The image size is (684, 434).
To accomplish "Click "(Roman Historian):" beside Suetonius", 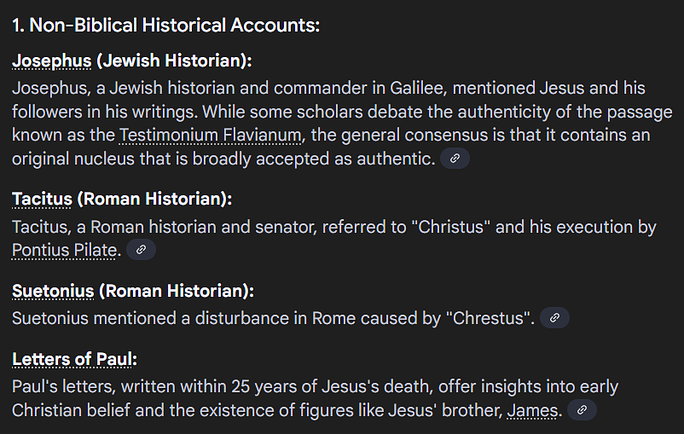I will 176,291.
